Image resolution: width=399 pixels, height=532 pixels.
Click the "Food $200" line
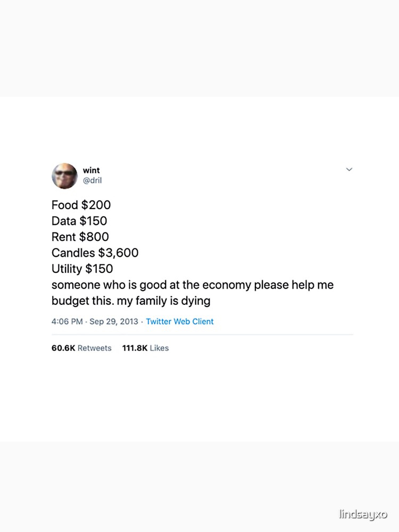pos(81,205)
